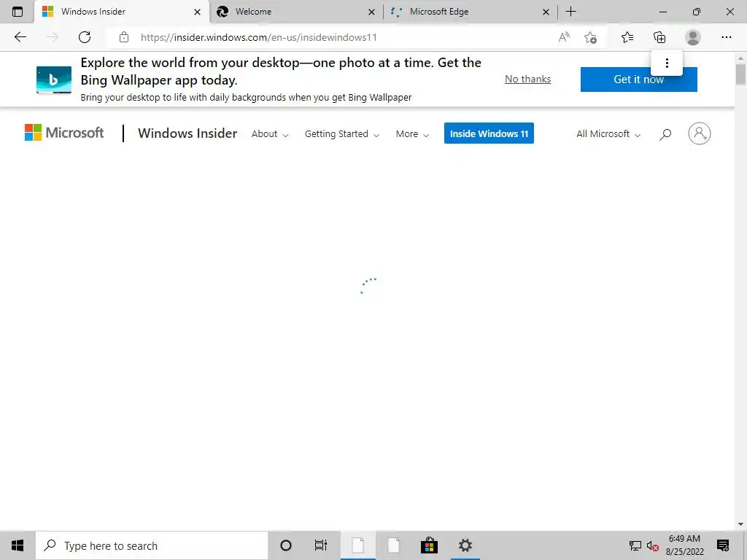Refresh the current page
Screen dimensions: 747x560
click(x=85, y=37)
